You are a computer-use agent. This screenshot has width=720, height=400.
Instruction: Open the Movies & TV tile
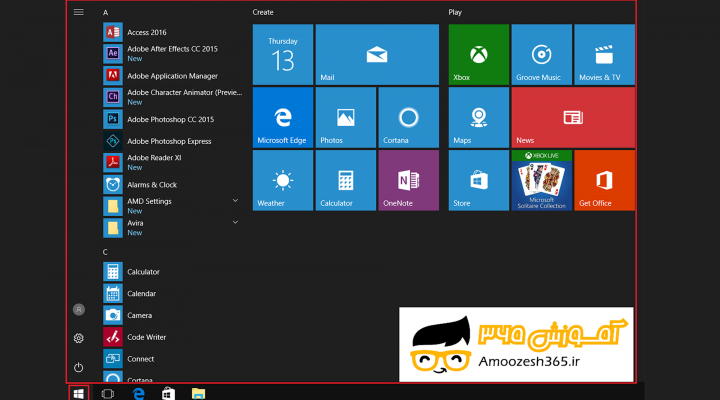(x=605, y=55)
